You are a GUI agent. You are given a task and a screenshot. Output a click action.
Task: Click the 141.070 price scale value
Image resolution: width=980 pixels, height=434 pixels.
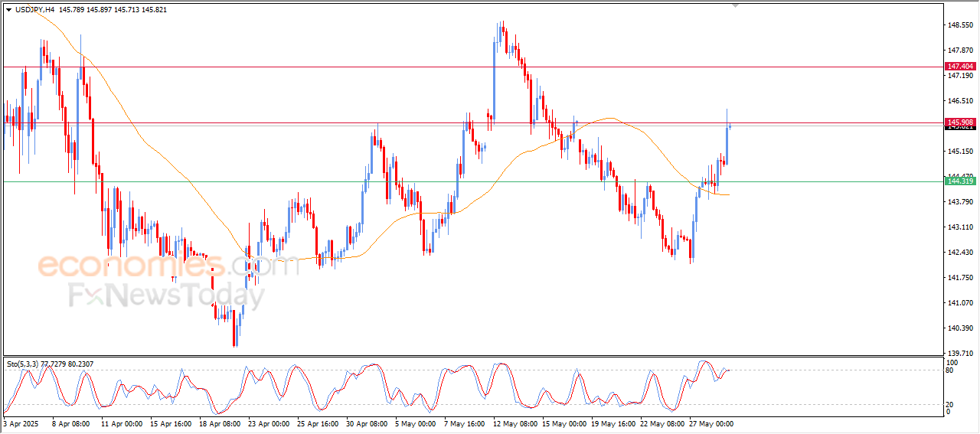pos(960,302)
